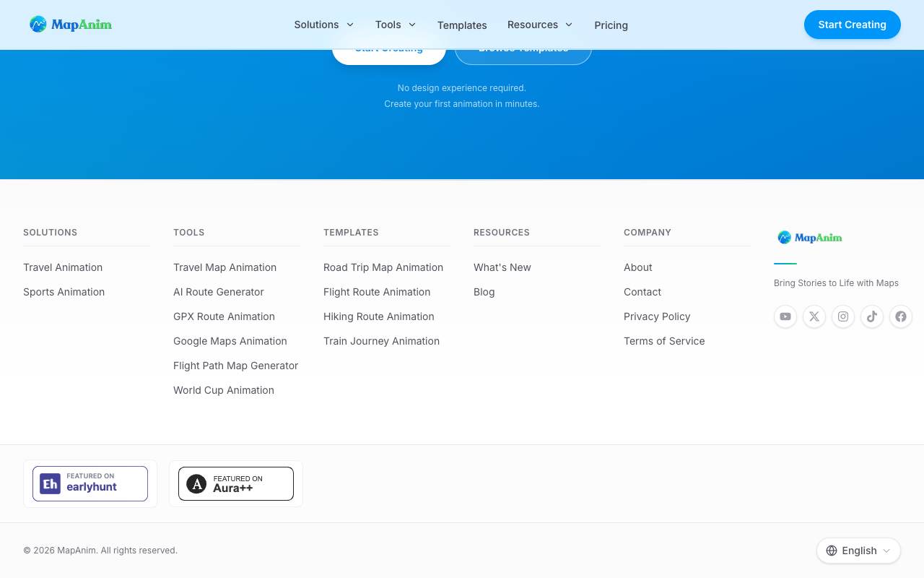Open Flight Path Map Generator link

tap(235, 366)
